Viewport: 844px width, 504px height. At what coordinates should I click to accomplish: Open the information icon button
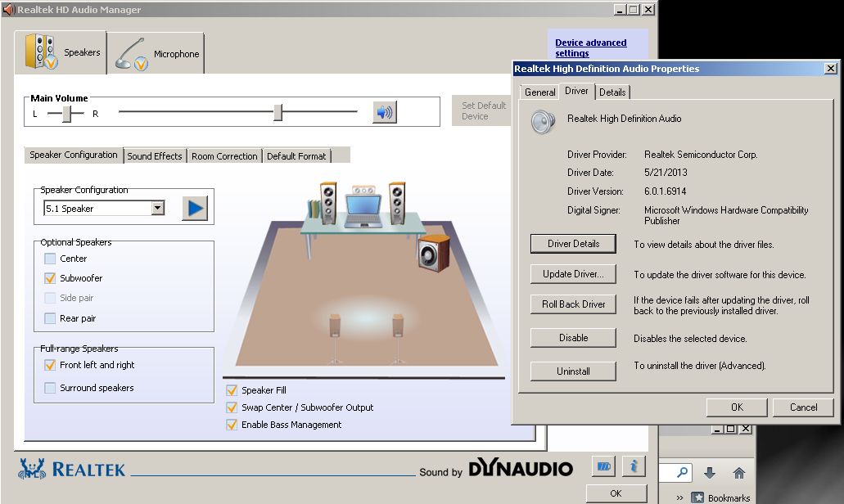pos(634,466)
